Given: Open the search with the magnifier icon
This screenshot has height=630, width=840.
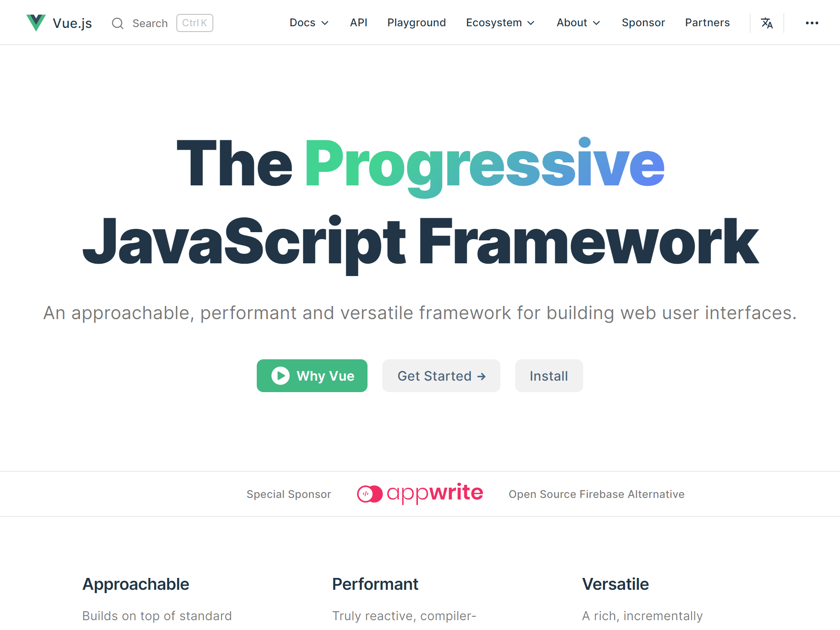Looking at the screenshot, I should [x=118, y=23].
